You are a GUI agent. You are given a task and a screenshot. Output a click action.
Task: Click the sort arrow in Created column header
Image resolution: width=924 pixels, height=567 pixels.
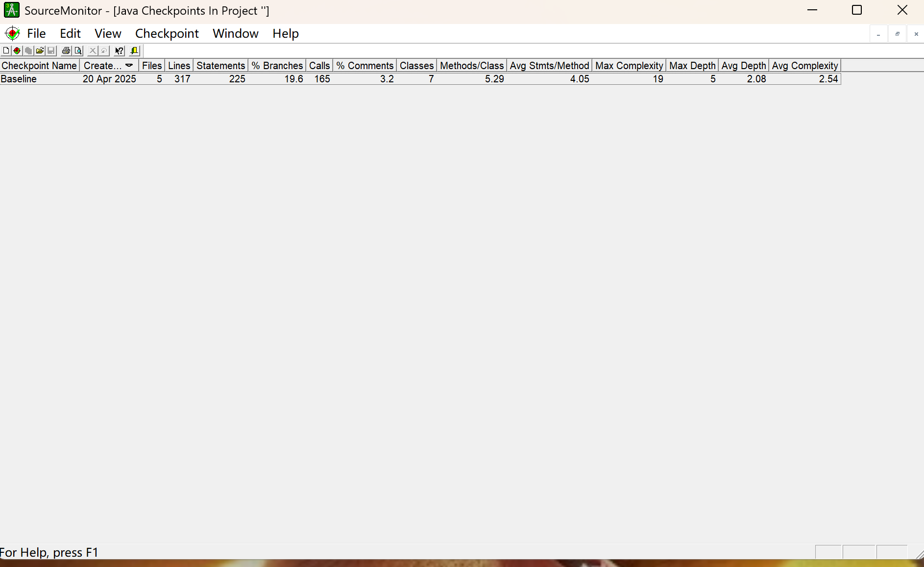click(129, 66)
